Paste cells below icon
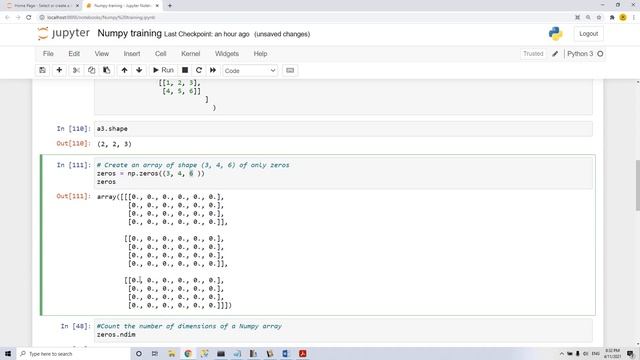This screenshot has width=640, height=360. click(x=107, y=70)
